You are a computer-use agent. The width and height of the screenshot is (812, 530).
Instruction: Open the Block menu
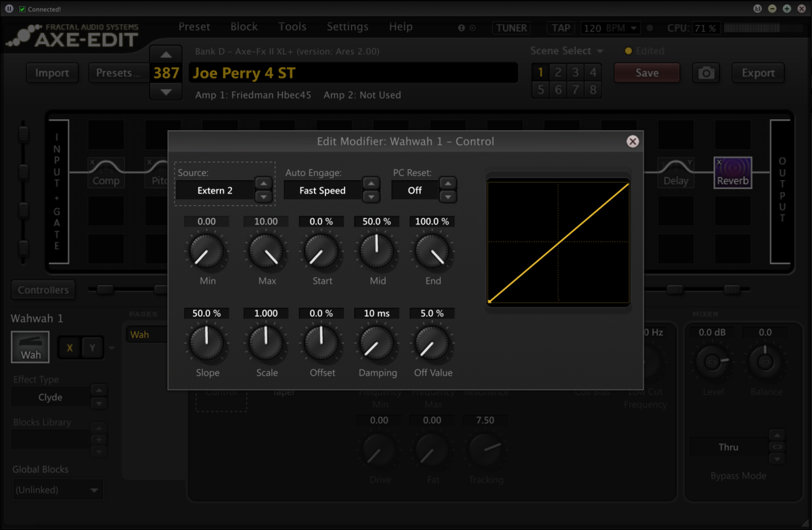(x=244, y=26)
